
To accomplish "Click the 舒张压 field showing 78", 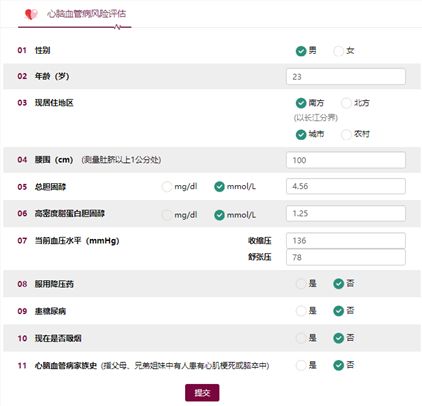I will pyautogui.click(x=346, y=257).
